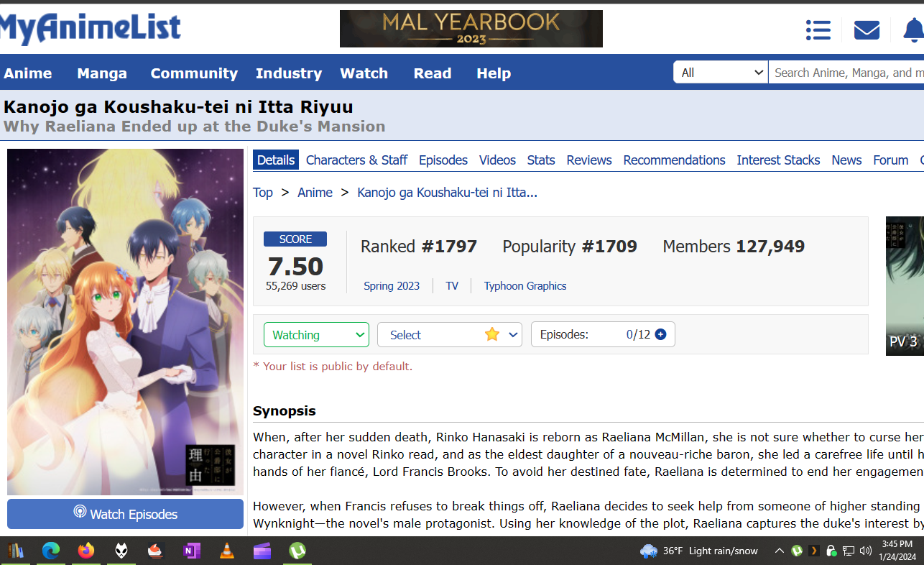Open the purple clapperboard app in taskbar

click(x=262, y=551)
